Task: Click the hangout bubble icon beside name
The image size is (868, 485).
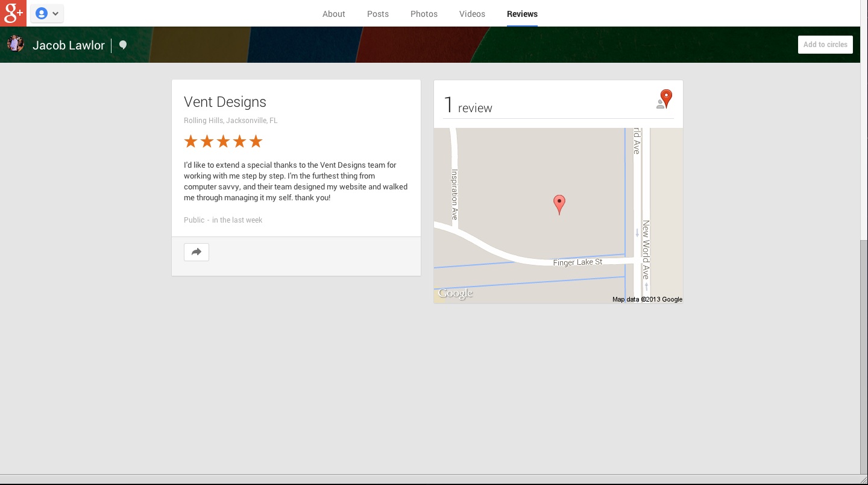Action: [123, 45]
